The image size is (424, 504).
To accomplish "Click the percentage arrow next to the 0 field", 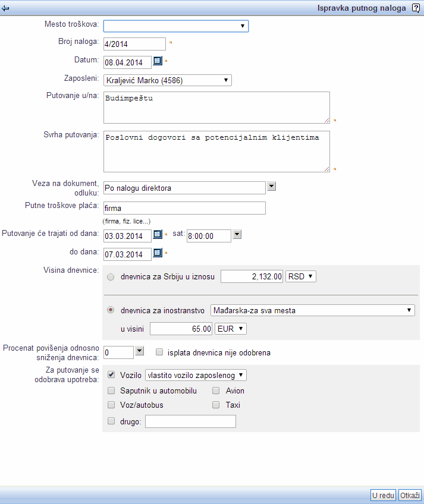I will coord(139,351).
